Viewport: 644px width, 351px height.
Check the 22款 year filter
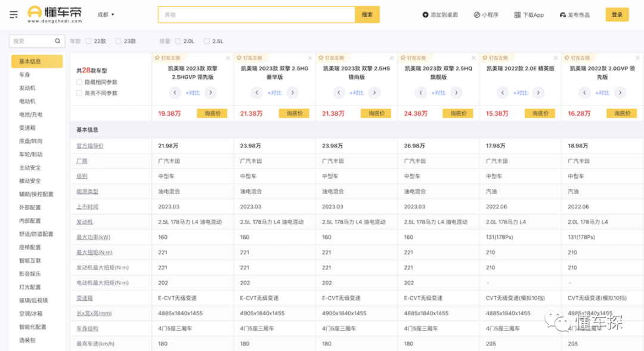point(88,41)
